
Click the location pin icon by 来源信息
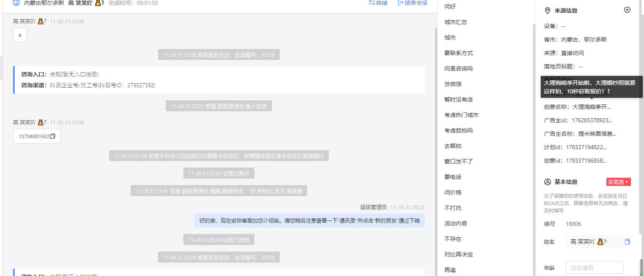pyautogui.click(x=548, y=11)
